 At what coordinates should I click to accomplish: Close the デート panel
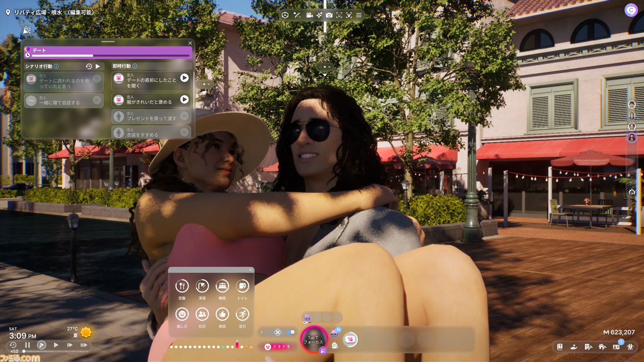pyautogui.click(x=190, y=43)
